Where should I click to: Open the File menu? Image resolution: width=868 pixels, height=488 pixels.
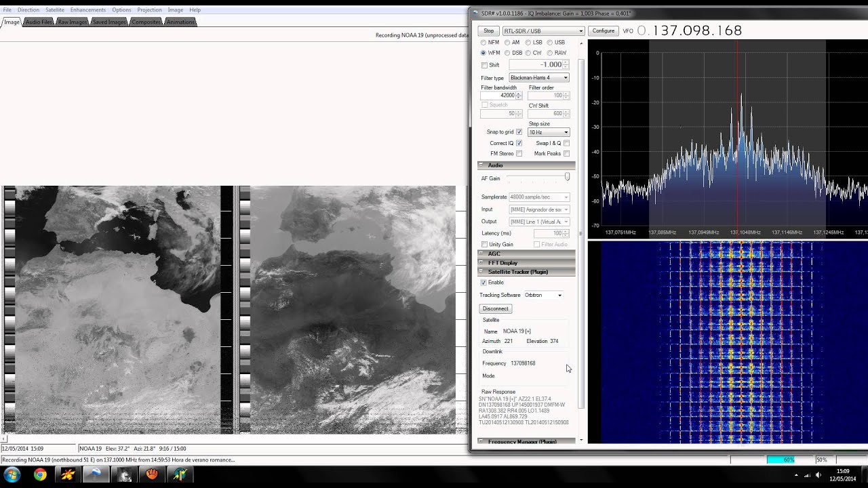tap(7, 10)
